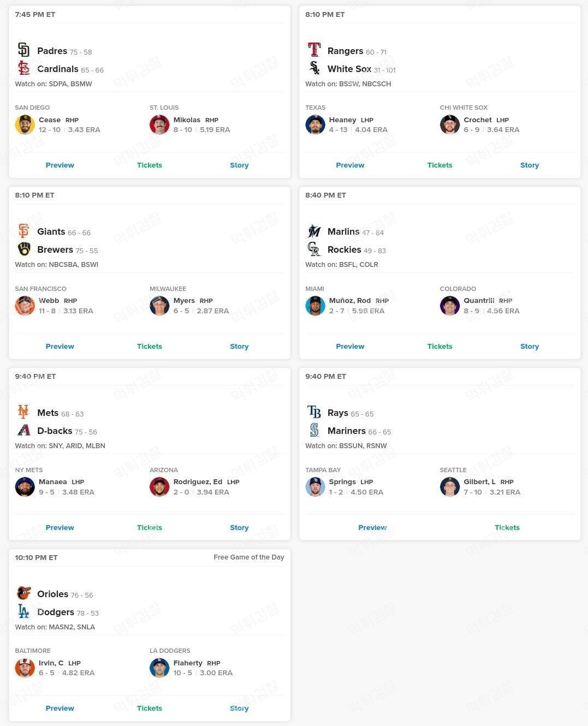Click the Marlins team logo

314,231
